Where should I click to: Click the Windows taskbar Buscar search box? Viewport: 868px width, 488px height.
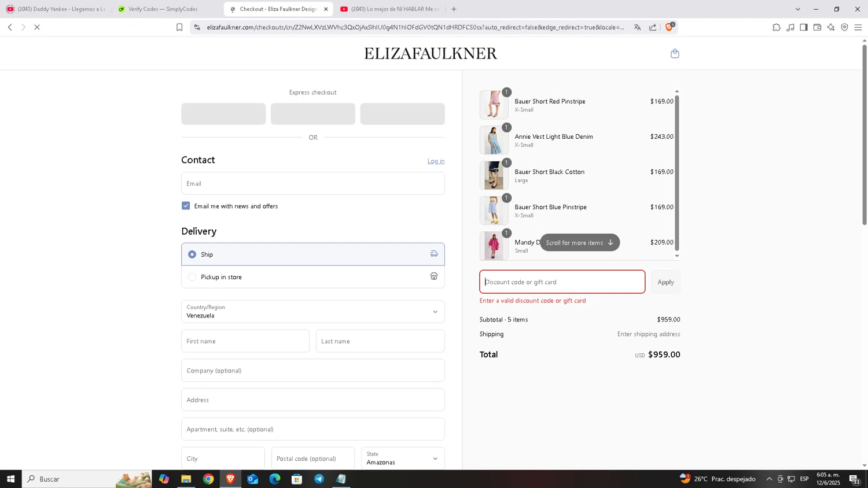(x=87, y=479)
